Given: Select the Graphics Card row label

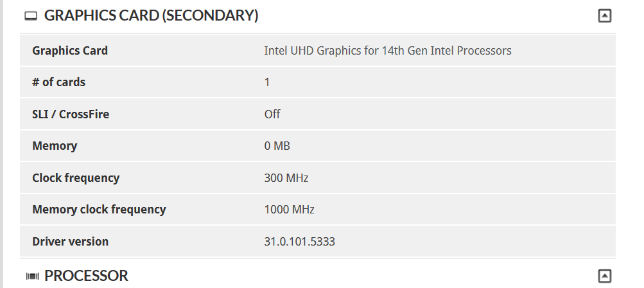Looking at the screenshot, I should pyautogui.click(x=70, y=50).
